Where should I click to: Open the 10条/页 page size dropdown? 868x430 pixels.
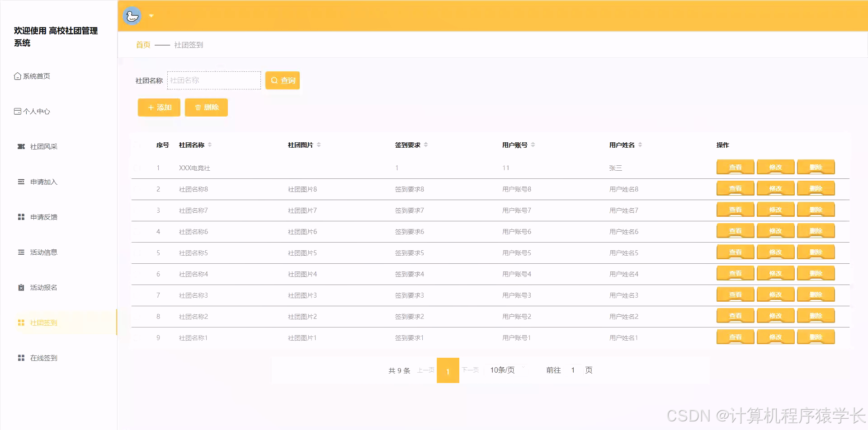pyautogui.click(x=507, y=370)
